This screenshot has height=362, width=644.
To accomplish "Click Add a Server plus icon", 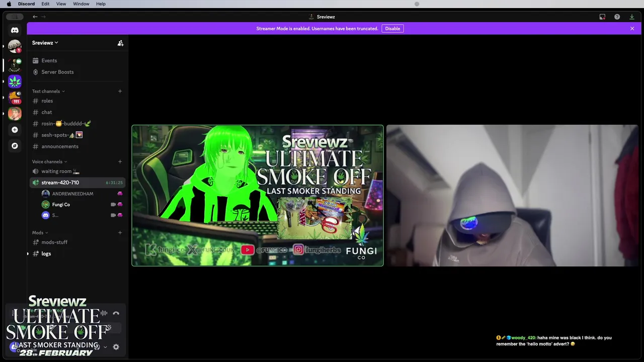I will click(x=15, y=130).
